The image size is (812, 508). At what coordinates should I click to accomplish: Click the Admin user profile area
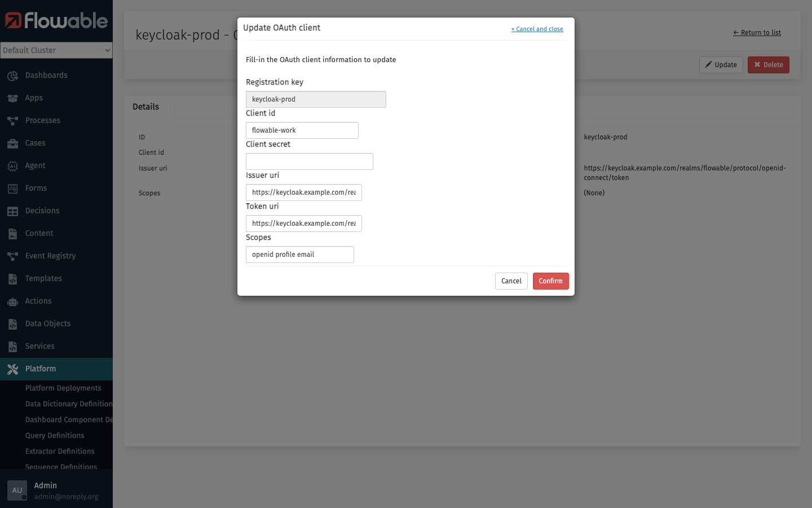56,490
